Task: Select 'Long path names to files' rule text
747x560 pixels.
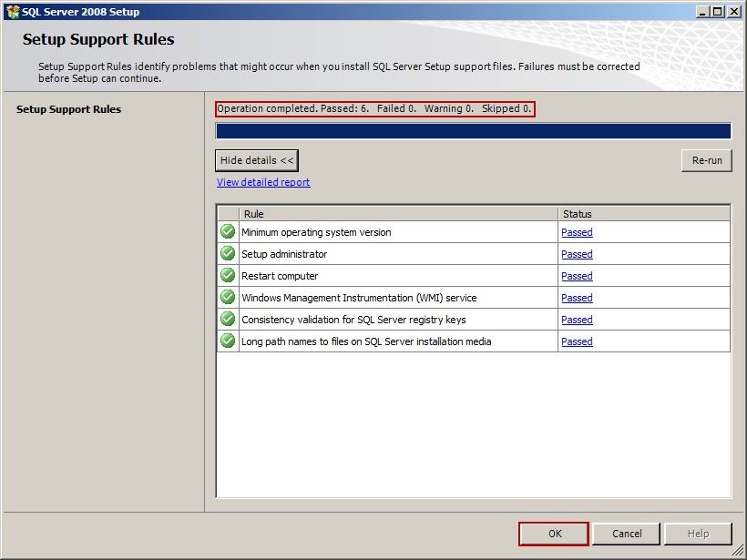Action: (x=366, y=341)
